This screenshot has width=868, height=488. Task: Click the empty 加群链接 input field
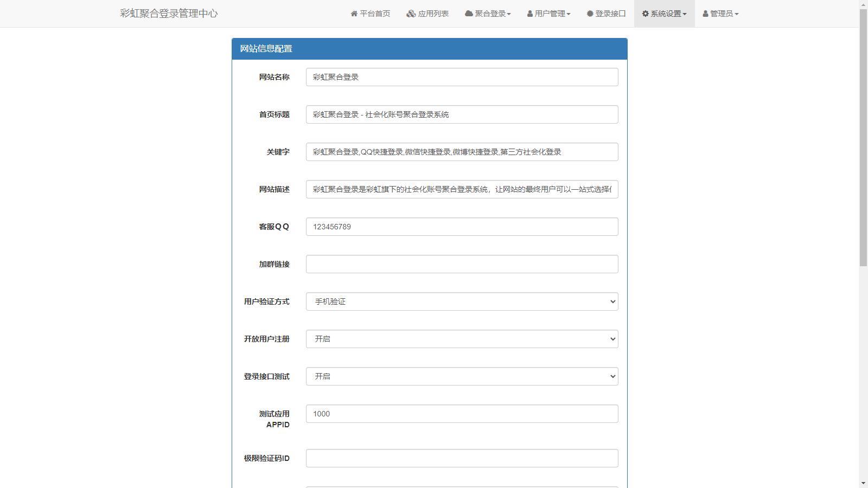(462, 264)
